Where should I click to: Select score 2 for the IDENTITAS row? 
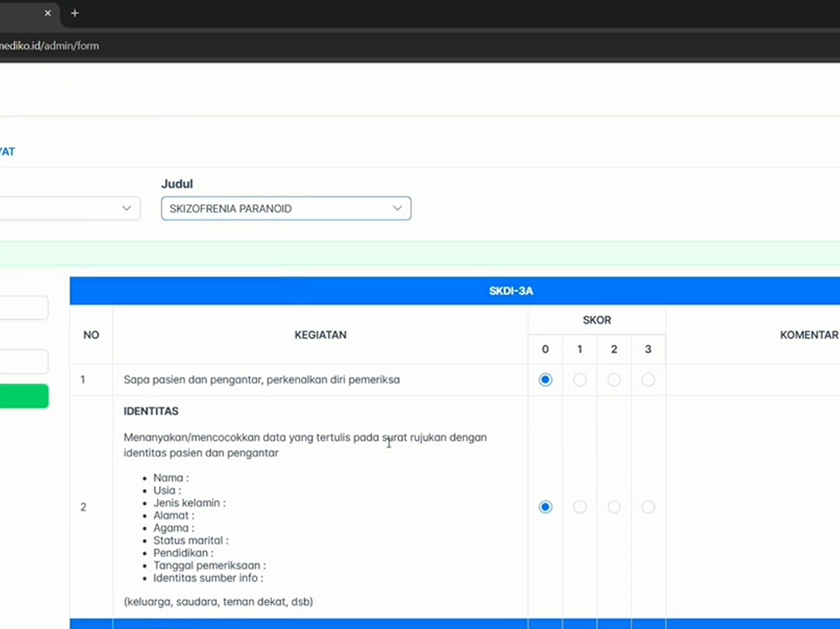click(614, 506)
